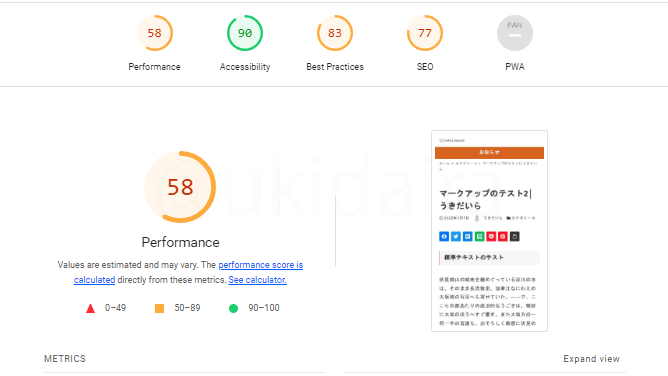Open the page screenshot thumbnail
This screenshot has width=668, height=376.
[x=489, y=231]
